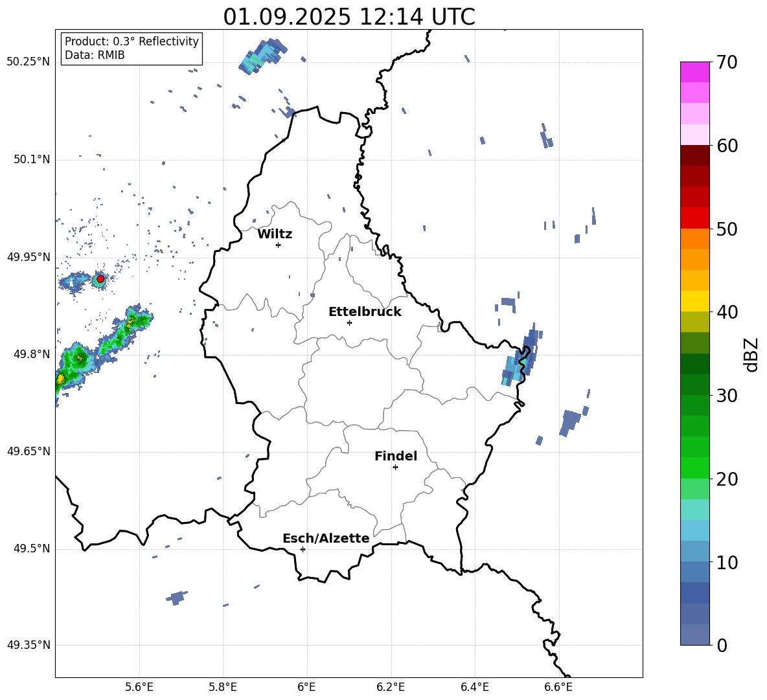Click the 50 label on colorbar

point(727,229)
